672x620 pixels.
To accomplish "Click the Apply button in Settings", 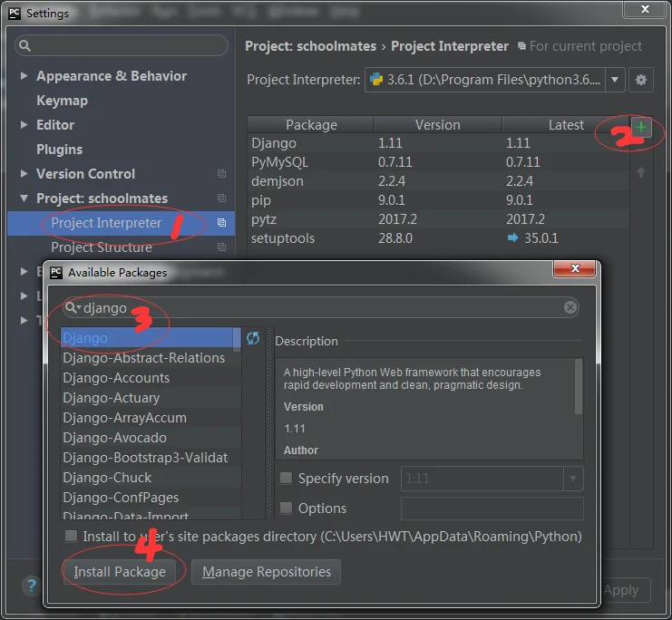I will click(x=620, y=590).
